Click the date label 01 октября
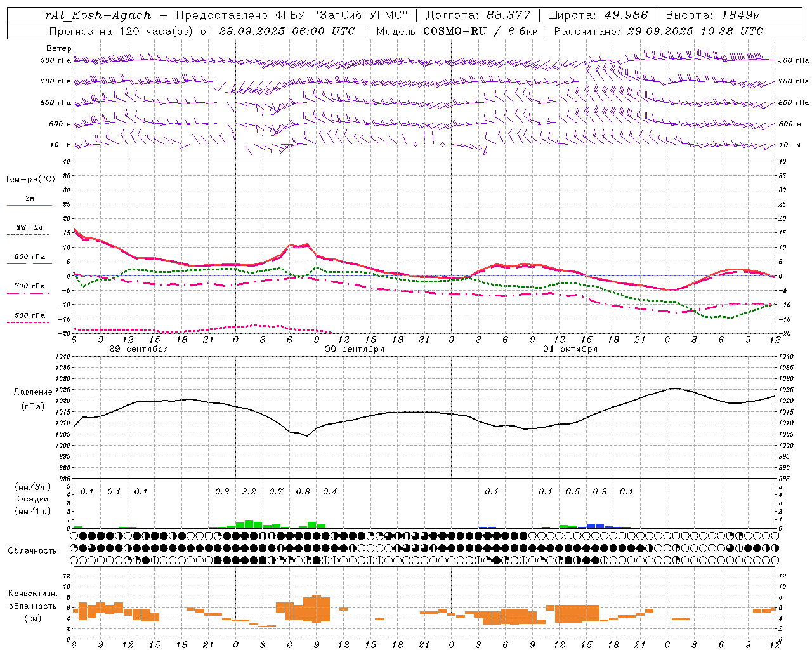Image resolution: width=812 pixels, height=650 pixels. (570, 349)
